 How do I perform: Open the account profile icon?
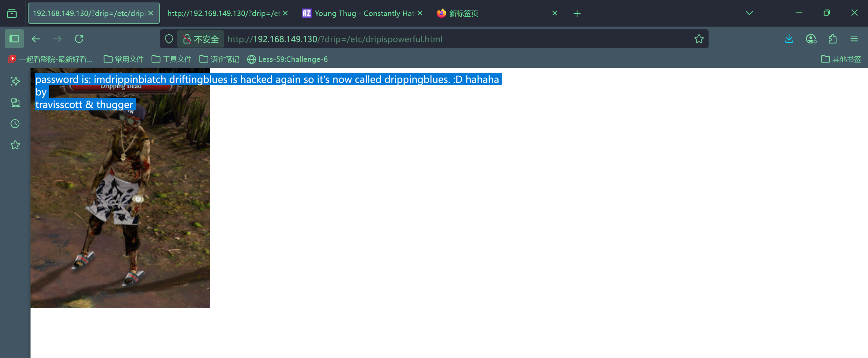(x=811, y=39)
